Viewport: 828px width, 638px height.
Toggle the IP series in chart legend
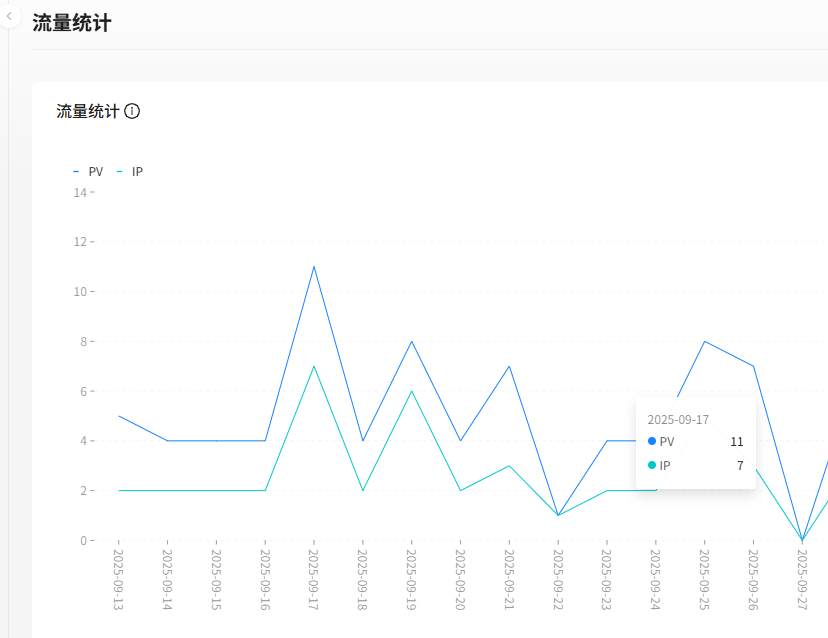(x=131, y=171)
